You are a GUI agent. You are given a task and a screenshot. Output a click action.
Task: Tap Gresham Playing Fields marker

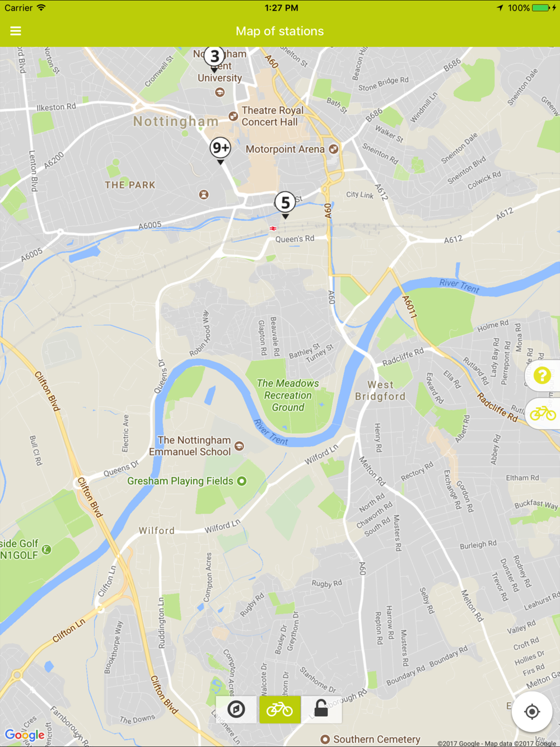[x=242, y=481]
